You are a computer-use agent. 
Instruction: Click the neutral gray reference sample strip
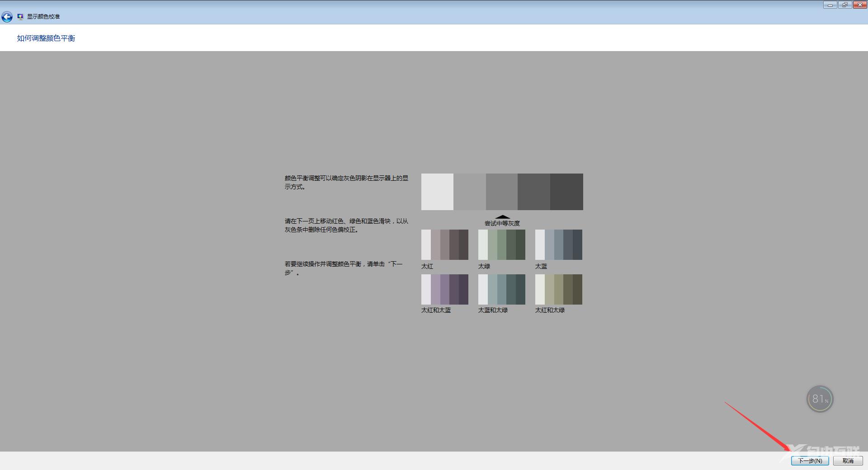tap(502, 192)
